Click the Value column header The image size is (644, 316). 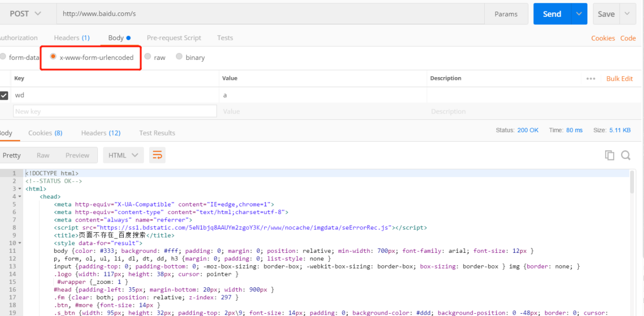click(230, 79)
